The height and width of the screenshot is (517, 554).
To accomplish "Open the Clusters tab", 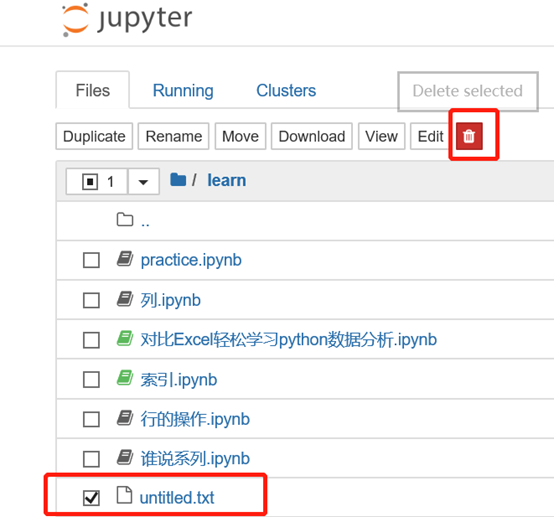I will pos(286,90).
